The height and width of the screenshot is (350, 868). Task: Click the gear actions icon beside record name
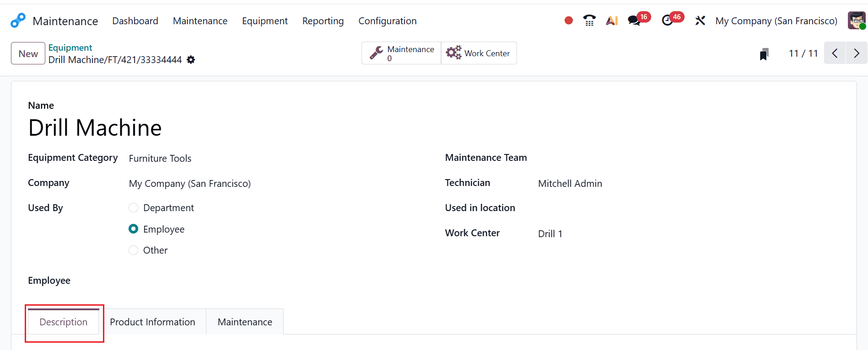191,60
